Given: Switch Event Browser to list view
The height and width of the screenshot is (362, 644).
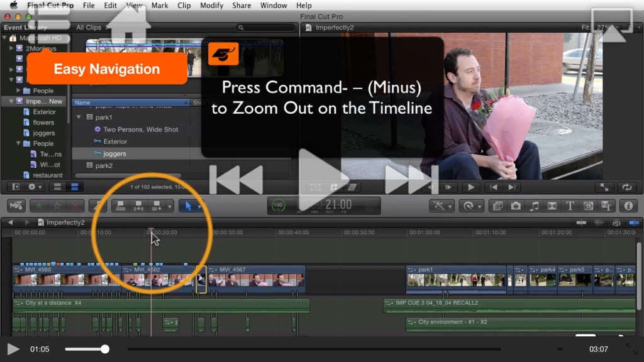Looking at the screenshot, I should point(75,187).
